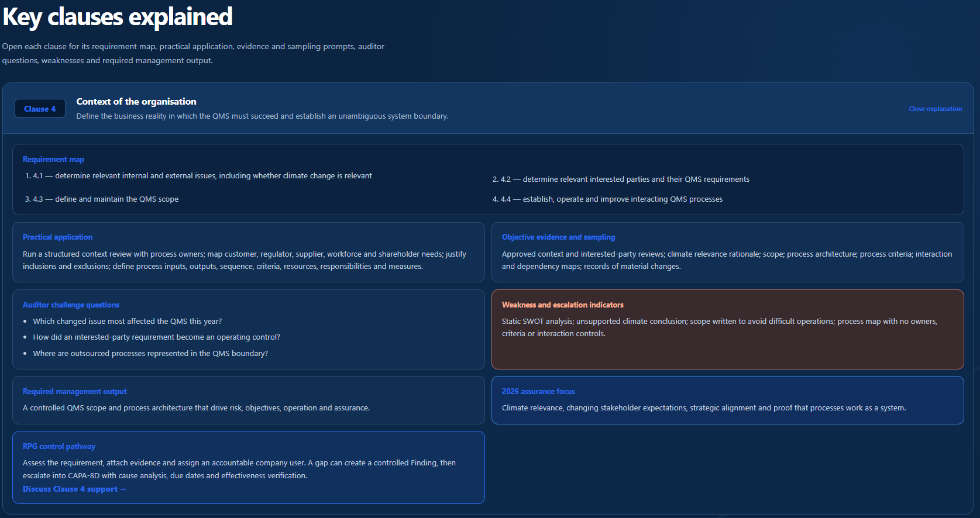Select the Define the business reality subtitle
Viewport: 980px width, 518px height.
point(262,116)
